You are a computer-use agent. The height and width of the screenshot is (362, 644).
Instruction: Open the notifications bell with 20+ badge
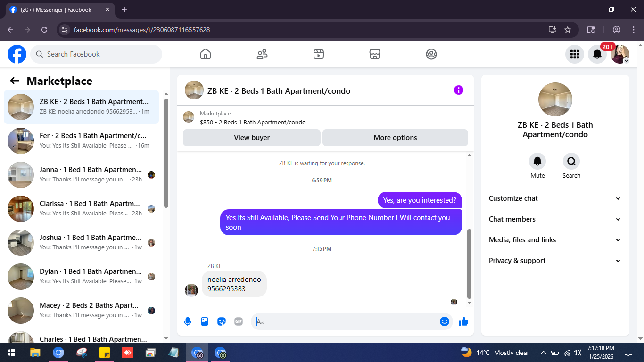click(x=597, y=54)
